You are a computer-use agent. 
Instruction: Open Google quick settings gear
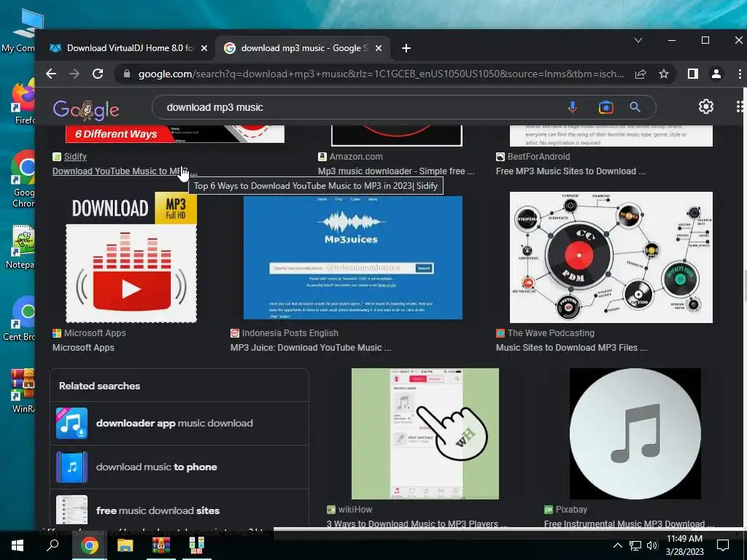click(706, 106)
